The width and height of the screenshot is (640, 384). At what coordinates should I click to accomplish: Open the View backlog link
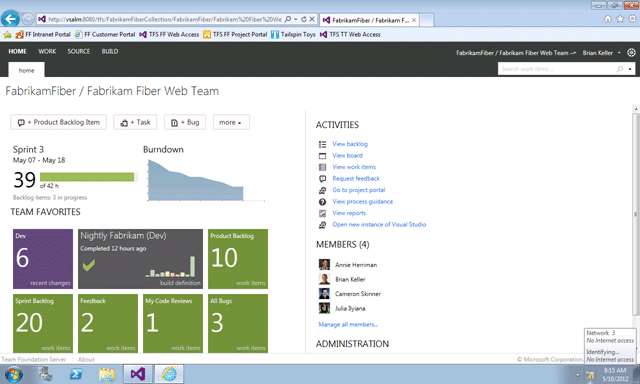350,144
